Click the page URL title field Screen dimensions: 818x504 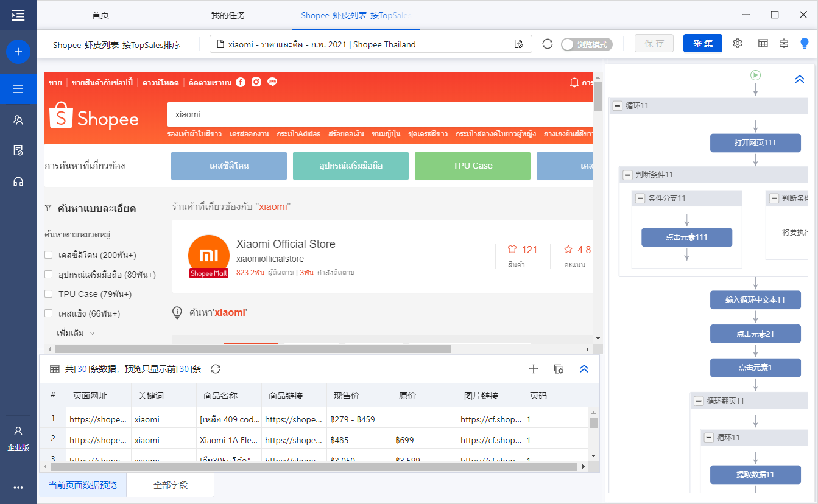click(370, 44)
